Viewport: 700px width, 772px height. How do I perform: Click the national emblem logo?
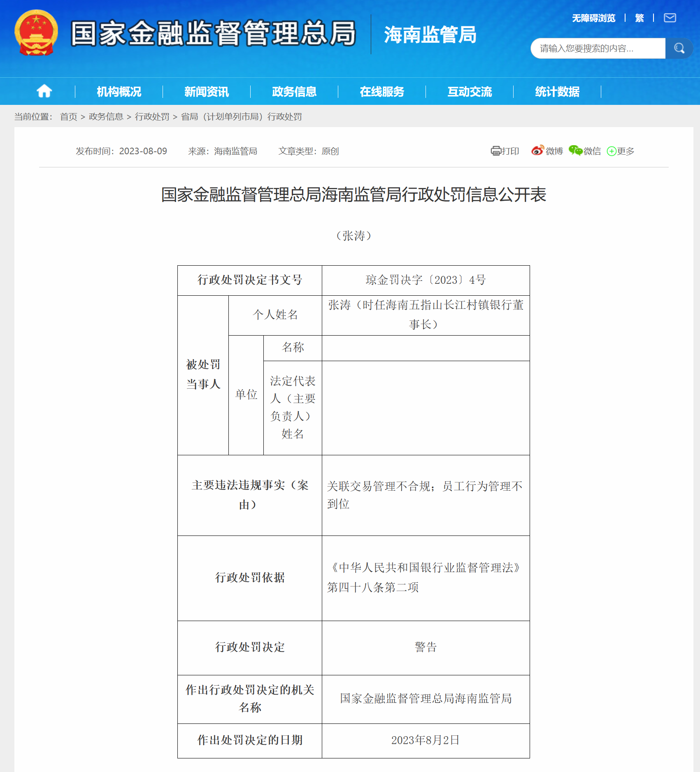click(36, 33)
